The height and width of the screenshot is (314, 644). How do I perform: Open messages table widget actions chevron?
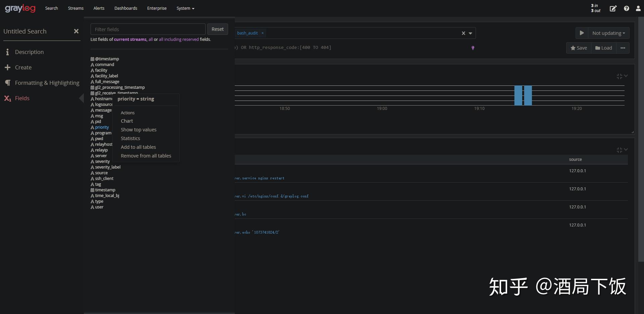pyautogui.click(x=626, y=149)
